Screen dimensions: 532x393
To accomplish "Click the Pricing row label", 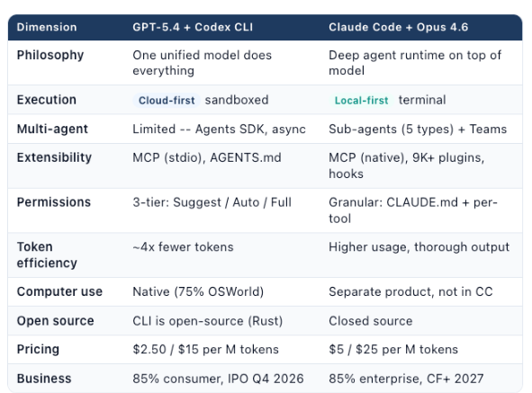I will (38, 350).
